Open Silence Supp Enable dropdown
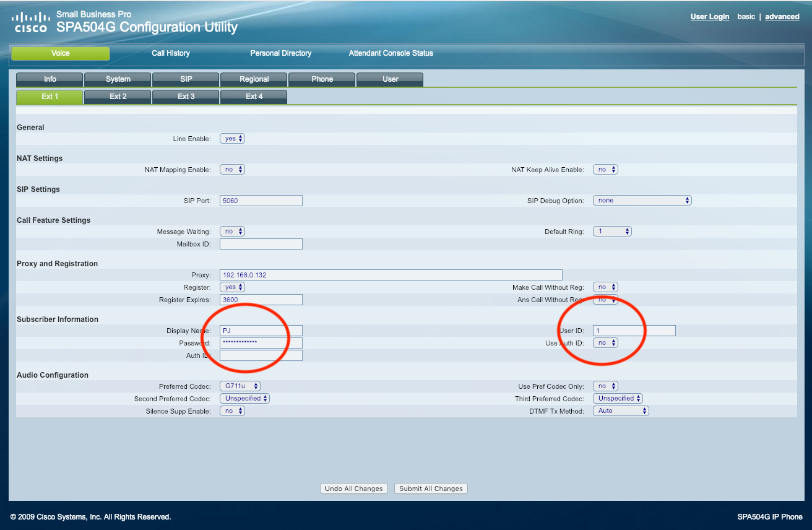This screenshot has width=812, height=530. click(233, 411)
